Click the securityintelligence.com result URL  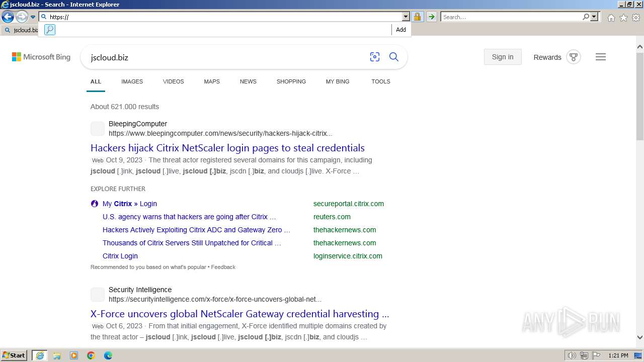click(215, 299)
